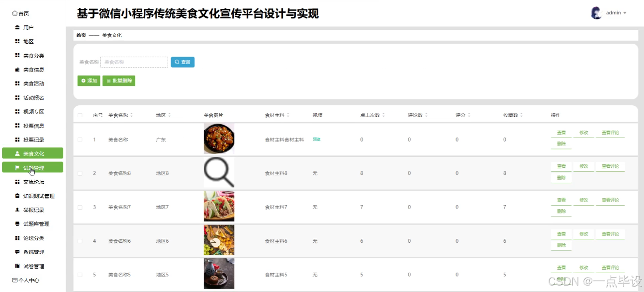The image size is (644, 292).
Task: Sort table by 美食名称 column arrows
Action: [131, 115]
